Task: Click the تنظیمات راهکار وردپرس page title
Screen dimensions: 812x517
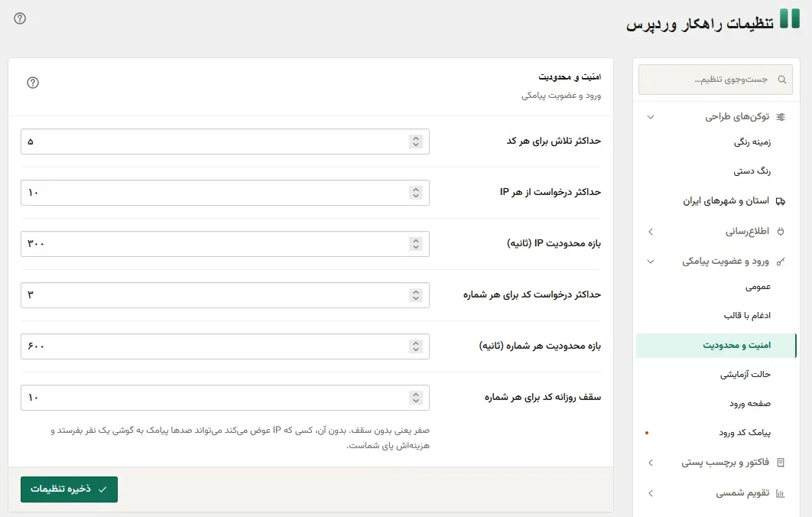Action: pos(700,24)
